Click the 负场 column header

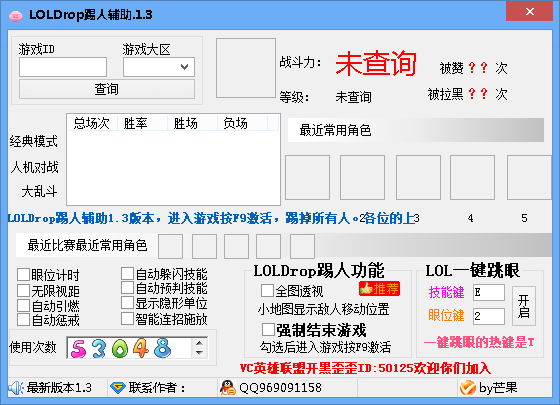pos(242,123)
